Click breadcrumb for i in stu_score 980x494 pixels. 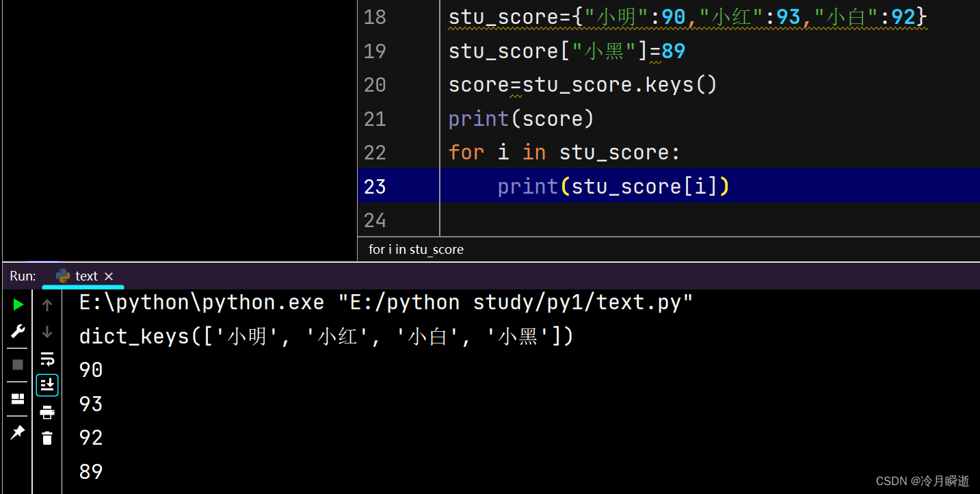point(416,249)
